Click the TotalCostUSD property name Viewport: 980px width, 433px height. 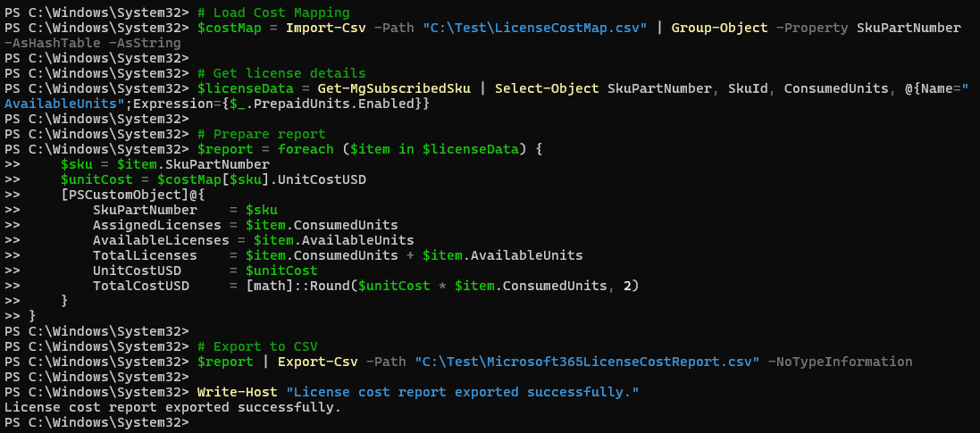[140, 286]
